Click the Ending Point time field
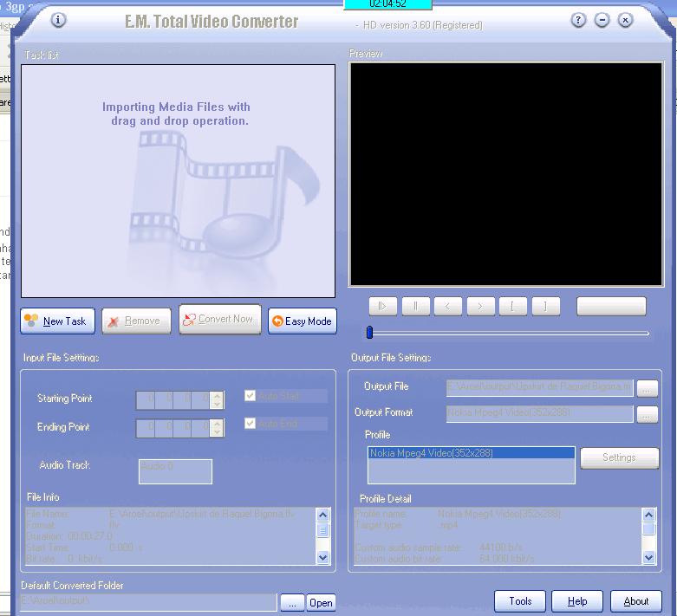This screenshot has height=616, width=677. pyautogui.click(x=173, y=428)
